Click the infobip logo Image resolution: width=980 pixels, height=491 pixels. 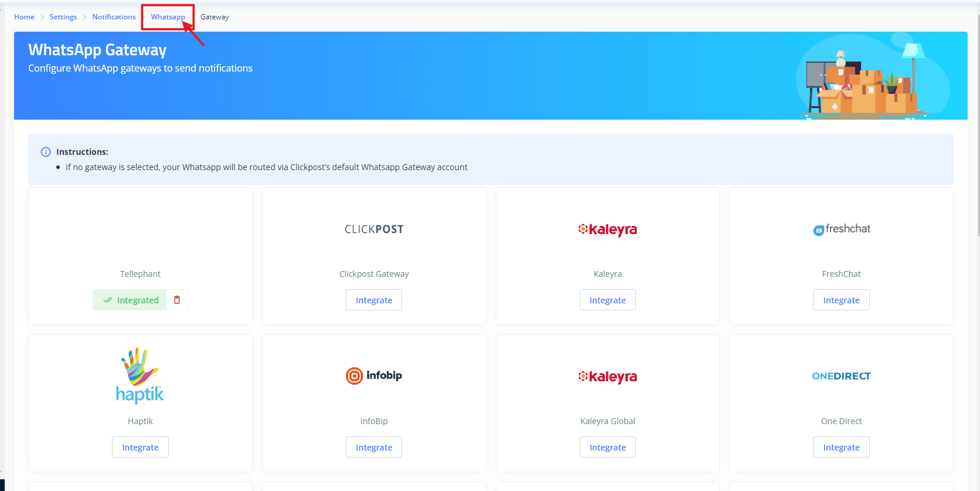pyautogui.click(x=374, y=375)
